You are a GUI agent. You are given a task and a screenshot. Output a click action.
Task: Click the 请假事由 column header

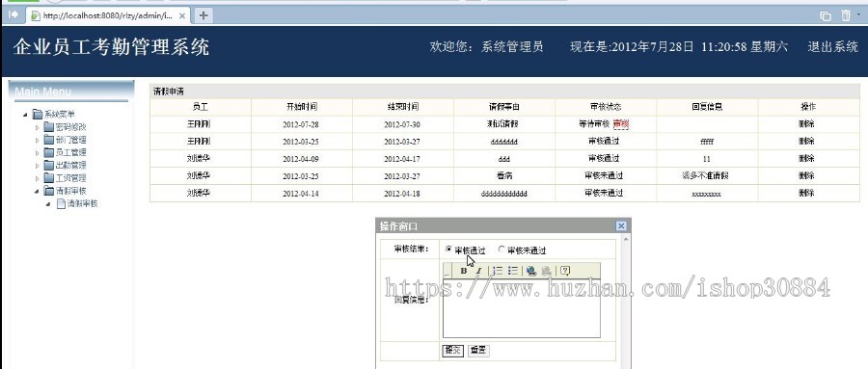tap(504, 107)
